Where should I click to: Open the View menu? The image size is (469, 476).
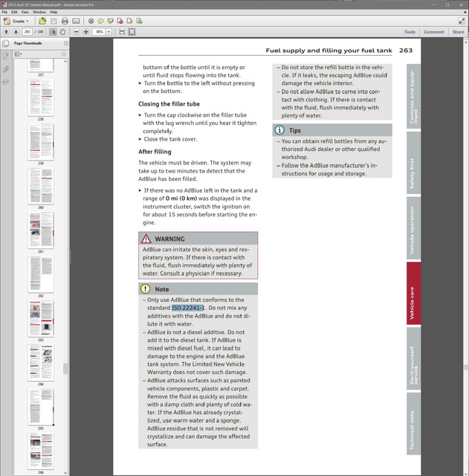pyautogui.click(x=25, y=12)
